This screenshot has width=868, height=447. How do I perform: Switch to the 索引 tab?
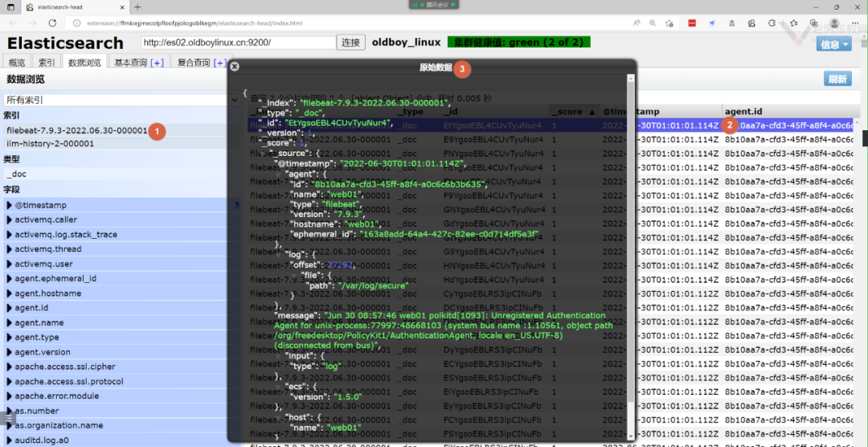pyautogui.click(x=47, y=63)
